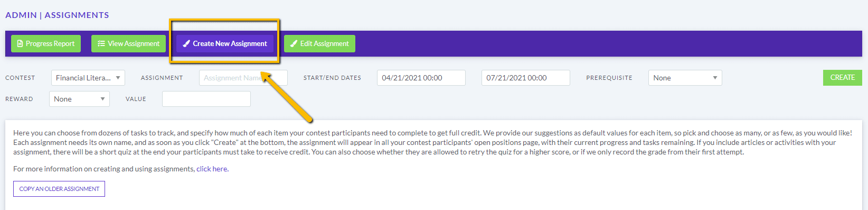Click the Copy An Older Assignment button
This screenshot has width=868, height=210.
pos(59,189)
